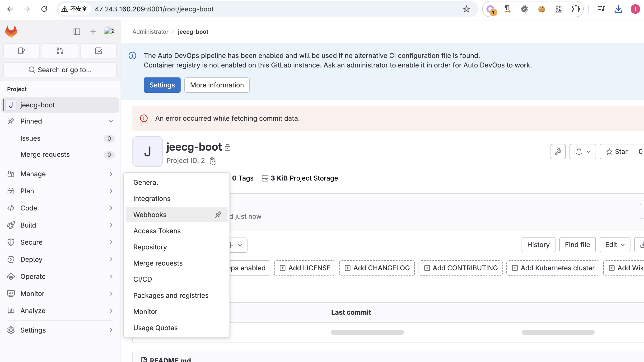This screenshot has height=362, width=644.
Task: Open your assigned issues icon
Action: click(21, 51)
